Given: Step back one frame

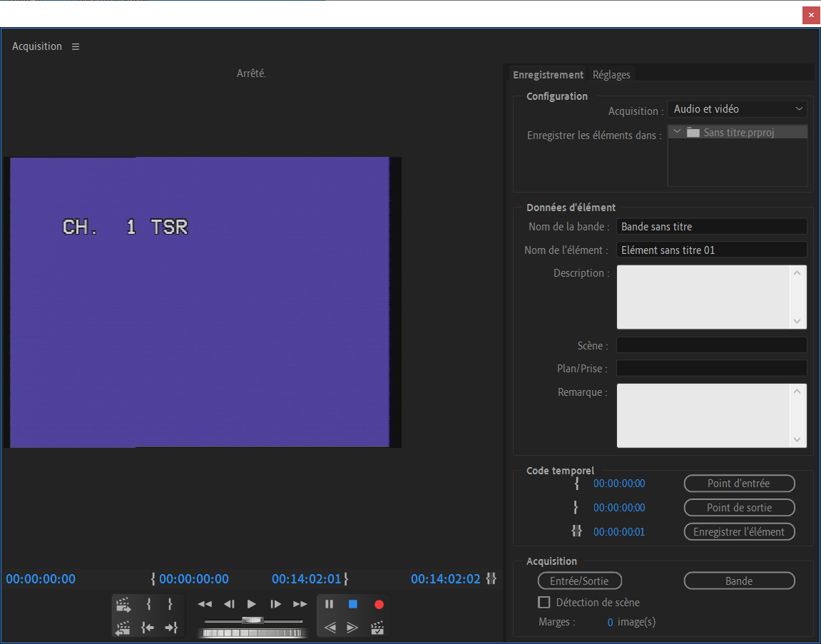Looking at the screenshot, I should [x=228, y=604].
